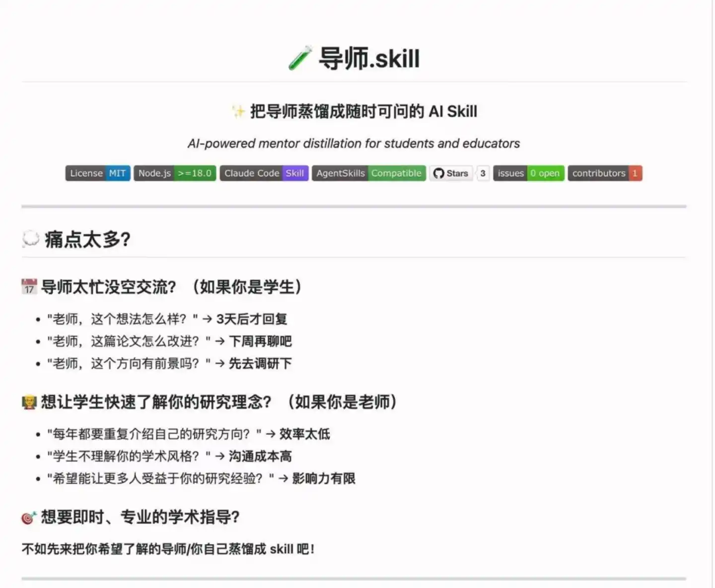This screenshot has width=715, height=588.
Task: Open the AgentSkills Compatible badge
Action: [369, 173]
